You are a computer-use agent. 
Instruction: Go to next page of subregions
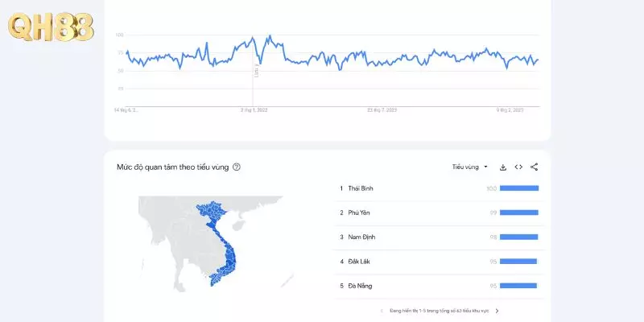tap(497, 311)
